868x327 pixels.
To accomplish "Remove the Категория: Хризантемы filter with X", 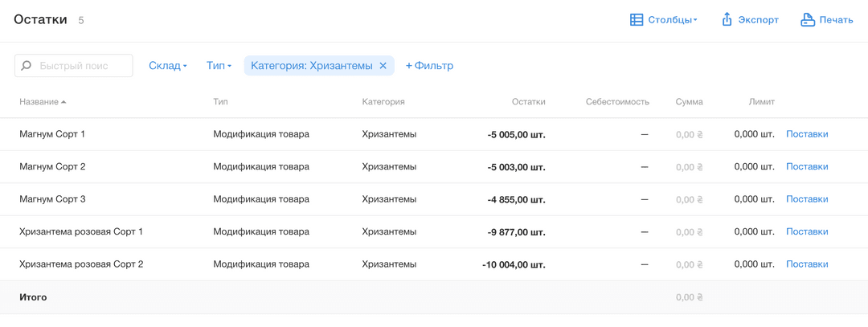I will [383, 65].
